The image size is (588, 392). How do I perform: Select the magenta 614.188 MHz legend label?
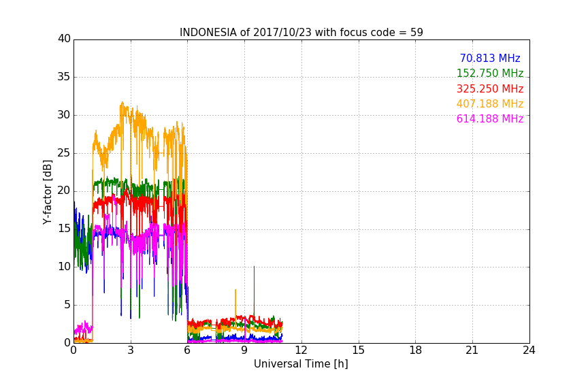coord(490,118)
